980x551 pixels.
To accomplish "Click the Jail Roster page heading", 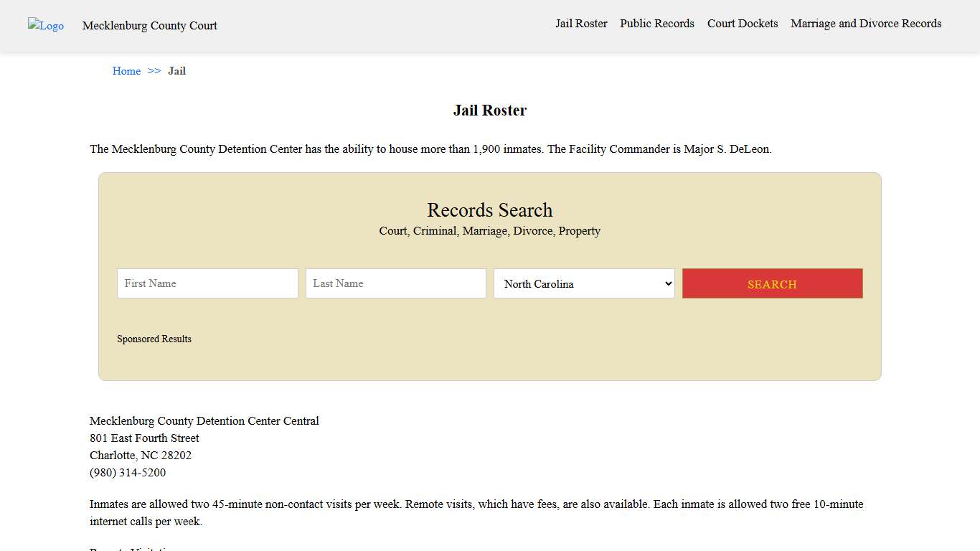I will pyautogui.click(x=490, y=110).
